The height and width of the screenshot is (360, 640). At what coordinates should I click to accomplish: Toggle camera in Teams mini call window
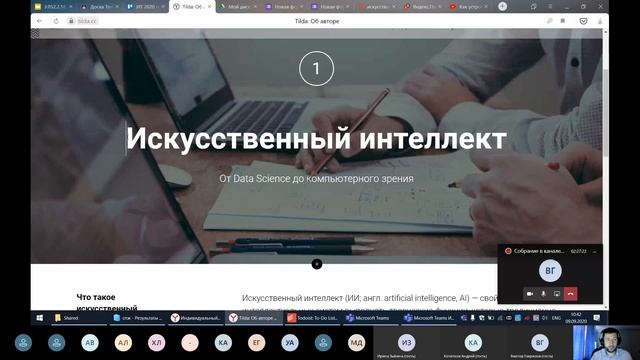coord(530,294)
